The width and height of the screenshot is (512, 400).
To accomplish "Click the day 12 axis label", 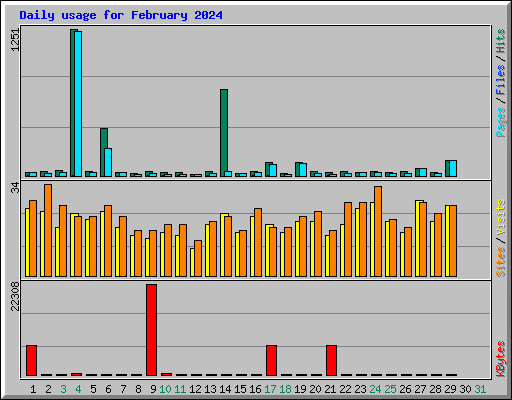I will 195,389.
